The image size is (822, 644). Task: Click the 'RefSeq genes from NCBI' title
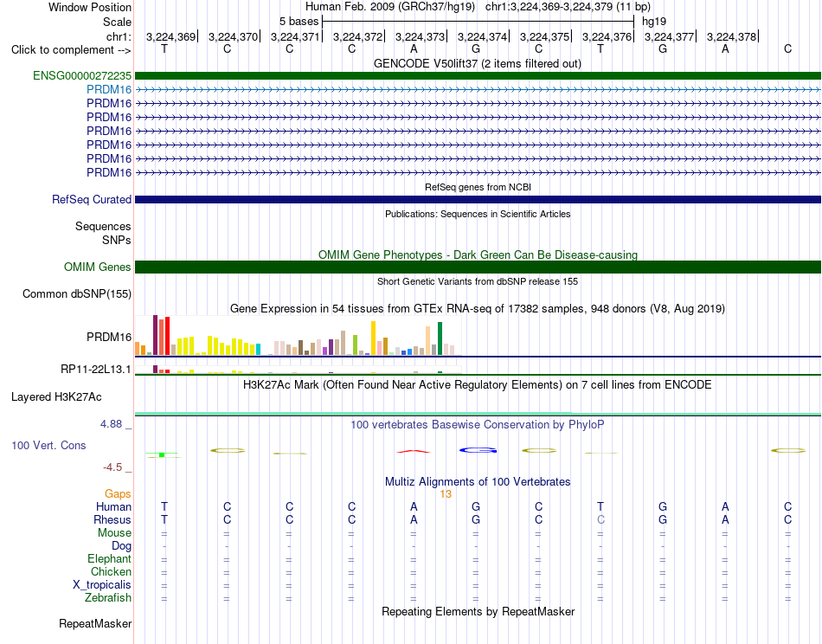(478, 187)
